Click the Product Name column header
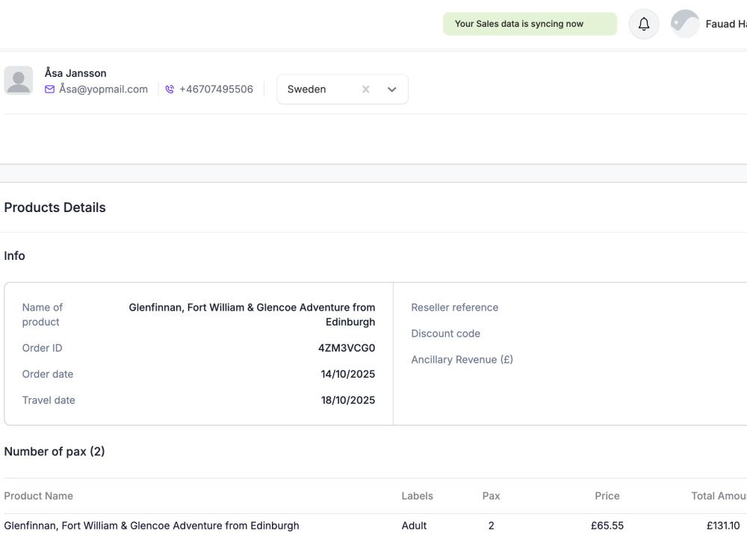 (39, 496)
